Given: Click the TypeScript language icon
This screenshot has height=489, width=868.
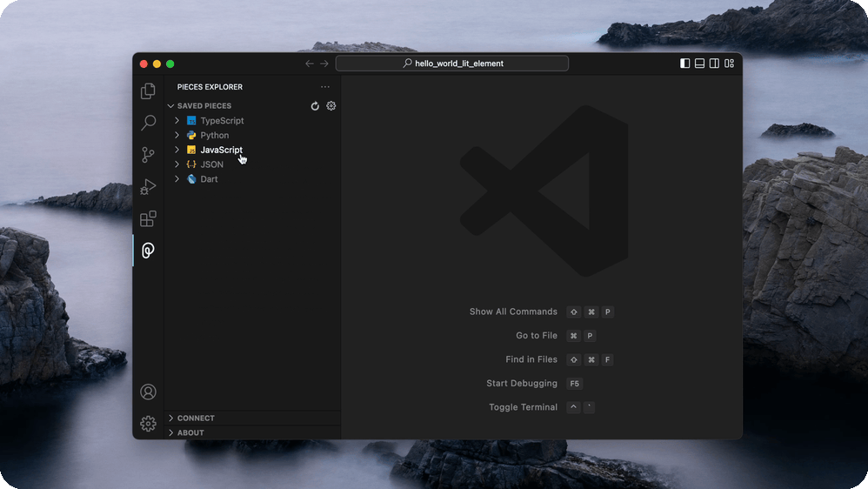Looking at the screenshot, I should pyautogui.click(x=191, y=120).
